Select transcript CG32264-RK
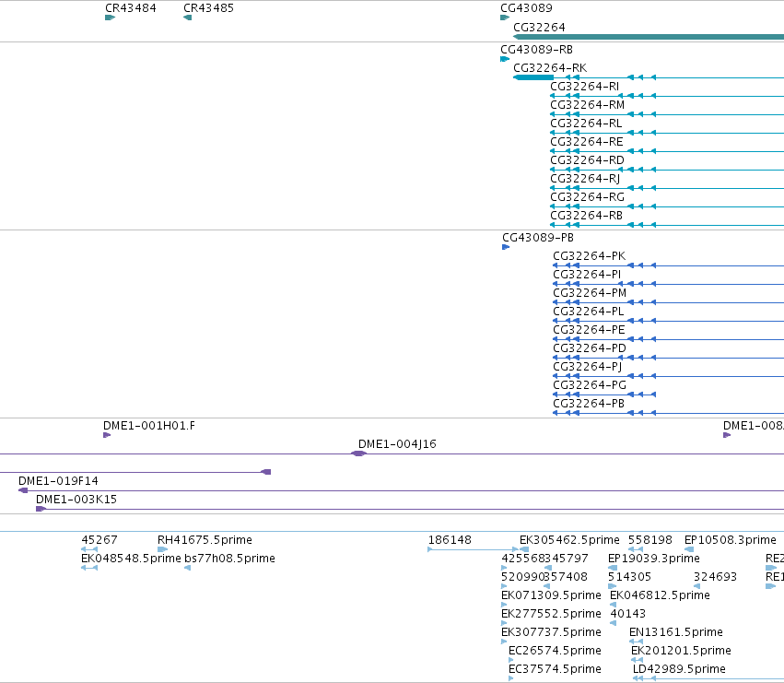The height and width of the screenshot is (683, 784). pyautogui.click(x=550, y=68)
